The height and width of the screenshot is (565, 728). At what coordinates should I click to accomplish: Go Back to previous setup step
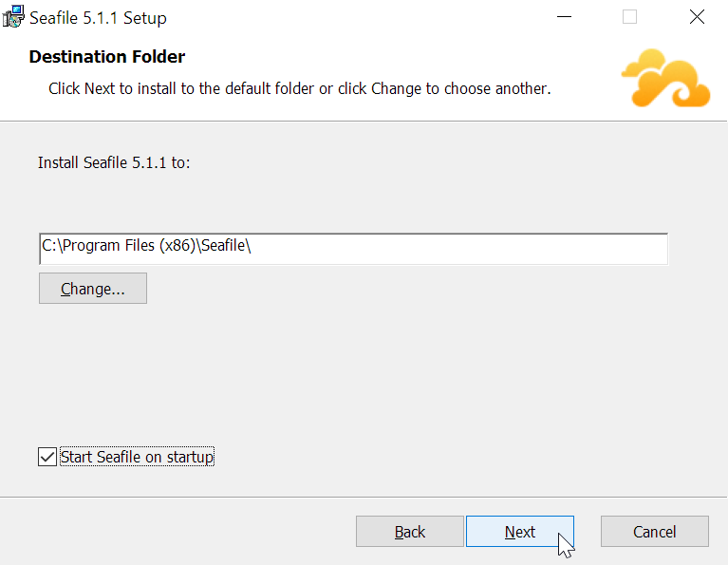pyautogui.click(x=409, y=531)
